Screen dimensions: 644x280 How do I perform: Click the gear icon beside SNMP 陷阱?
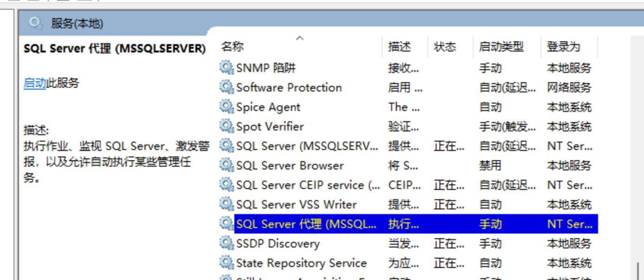(226, 68)
